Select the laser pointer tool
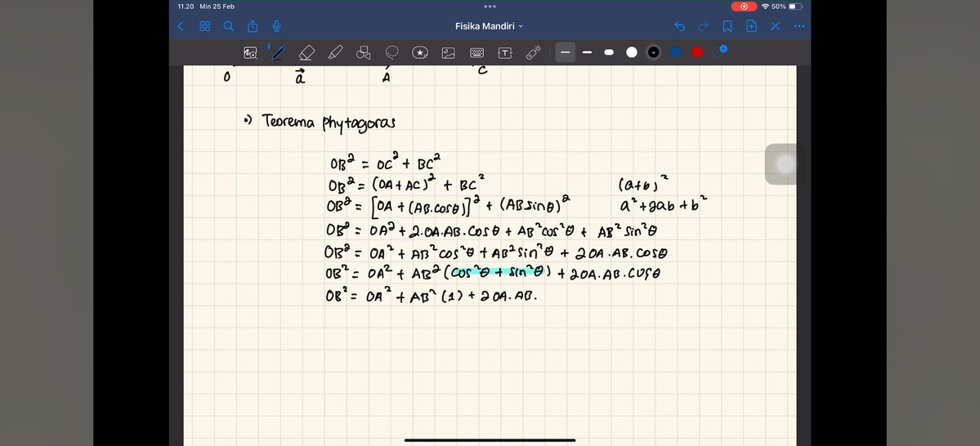 (533, 53)
